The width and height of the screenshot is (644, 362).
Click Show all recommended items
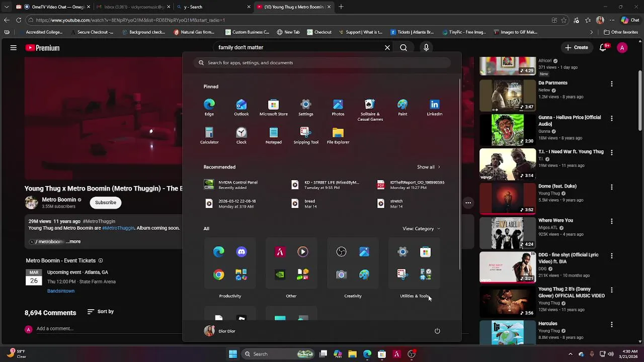[428, 167]
